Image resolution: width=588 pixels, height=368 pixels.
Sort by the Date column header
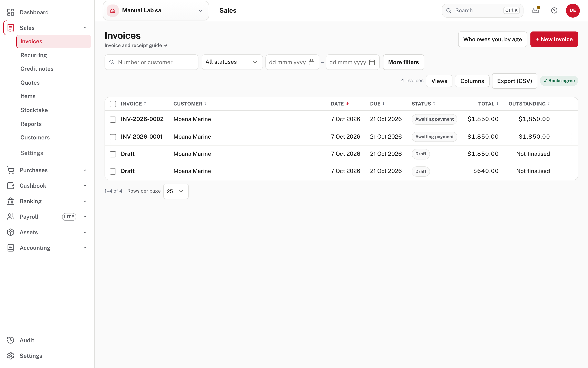tap(340, 104)
